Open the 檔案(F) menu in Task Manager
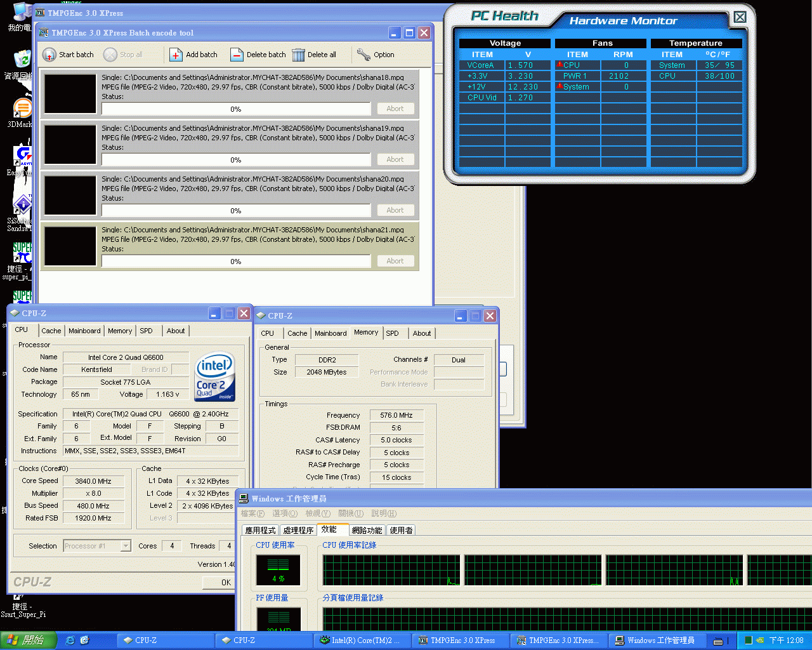 click(252, 514)
